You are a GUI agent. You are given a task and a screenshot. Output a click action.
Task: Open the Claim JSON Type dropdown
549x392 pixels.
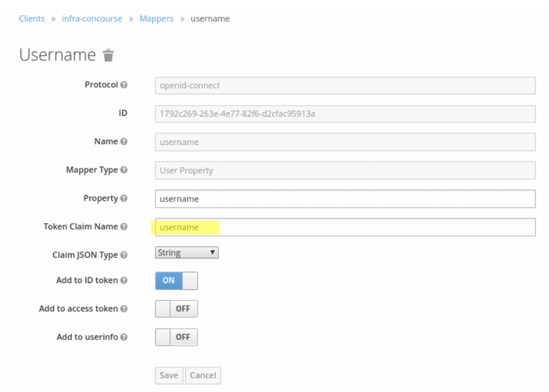[x=187, y=253]
